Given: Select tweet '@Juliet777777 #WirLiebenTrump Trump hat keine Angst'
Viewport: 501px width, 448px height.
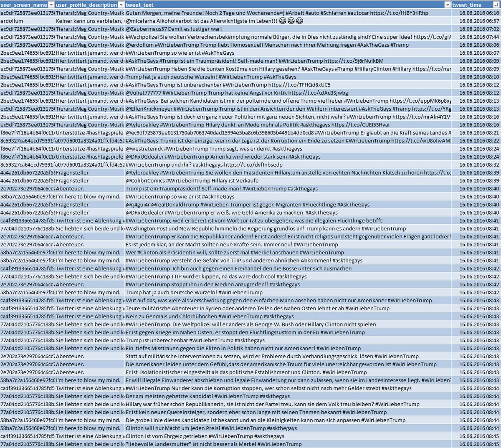Looking at the screenshot, I should tap(288, 93).
